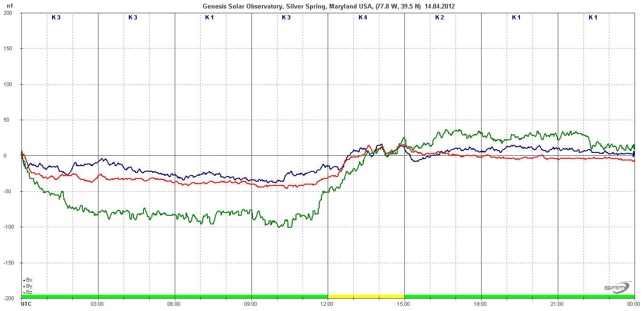Click the UTC label below the chart

click(27, 304)
